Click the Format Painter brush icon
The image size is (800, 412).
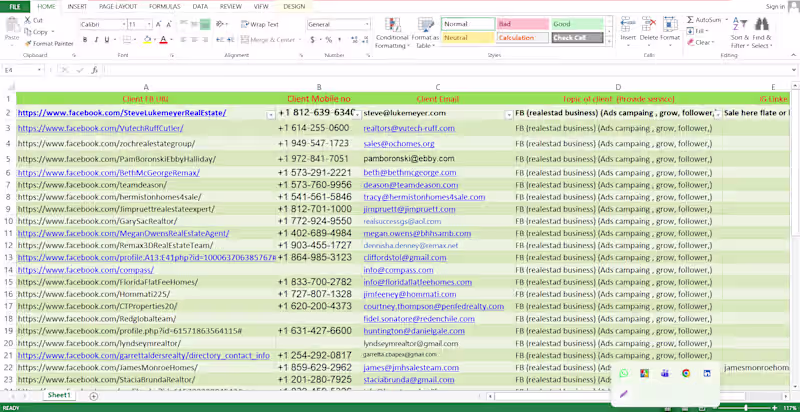[x=28, y=44]
